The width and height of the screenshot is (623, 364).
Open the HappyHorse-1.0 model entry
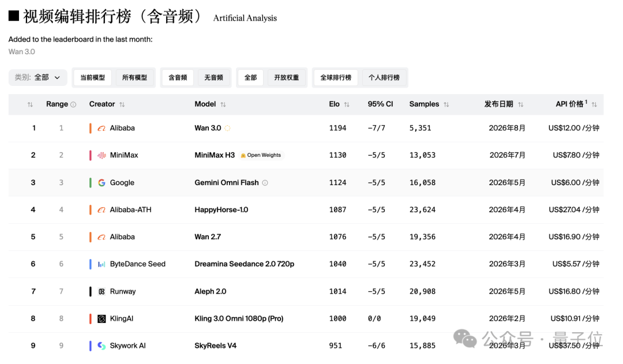click(x=222, y=210)
